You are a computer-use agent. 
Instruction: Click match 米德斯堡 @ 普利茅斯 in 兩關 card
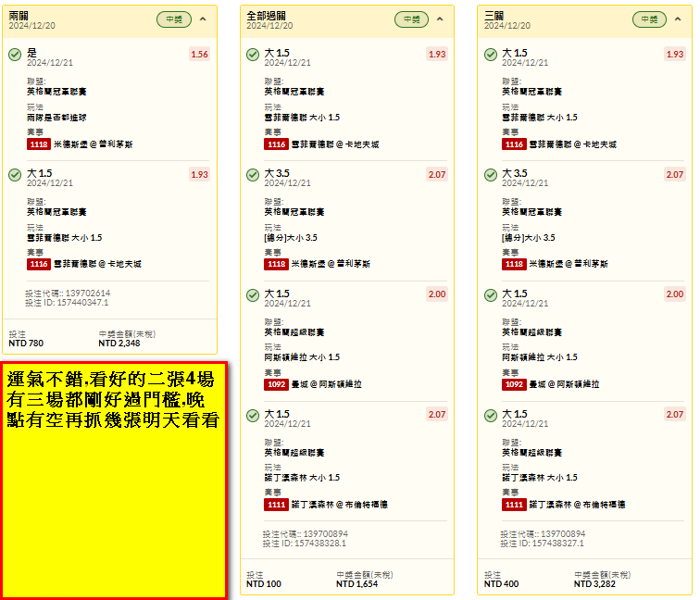94,144
